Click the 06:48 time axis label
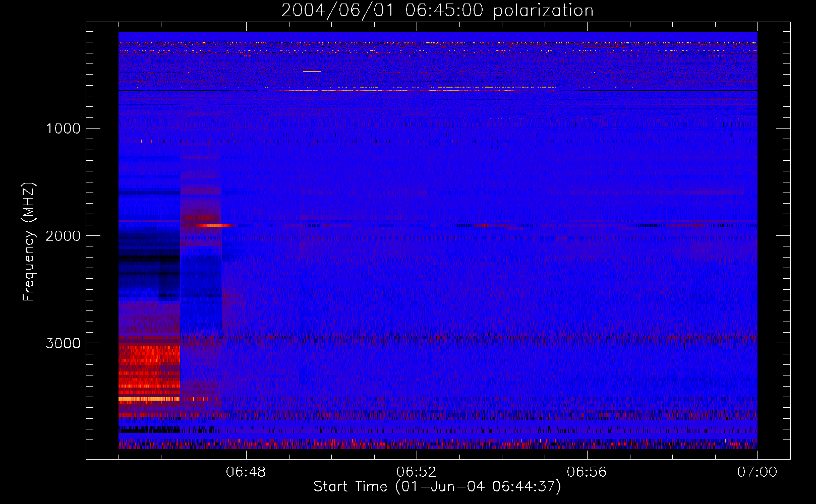816x504 pixels. [246, 472]
